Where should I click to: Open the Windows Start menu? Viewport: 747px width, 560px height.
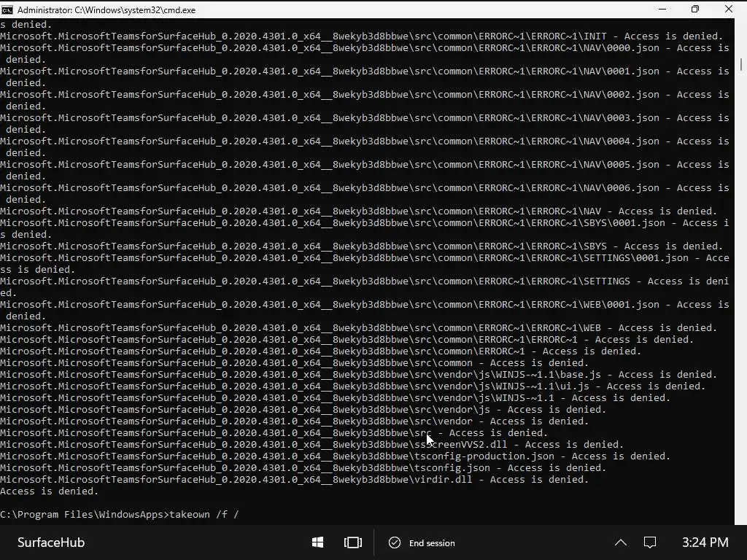318,542
